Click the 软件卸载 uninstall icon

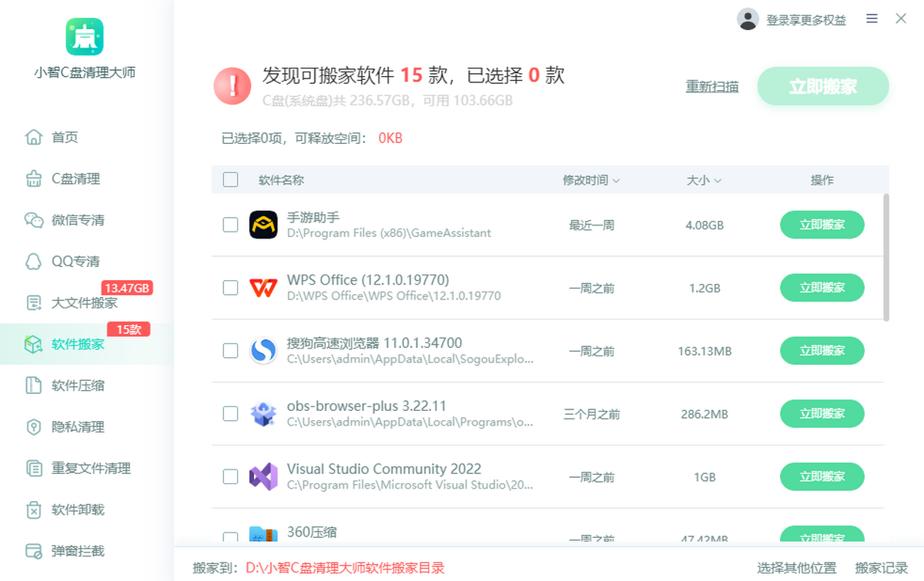pos(34,509)
